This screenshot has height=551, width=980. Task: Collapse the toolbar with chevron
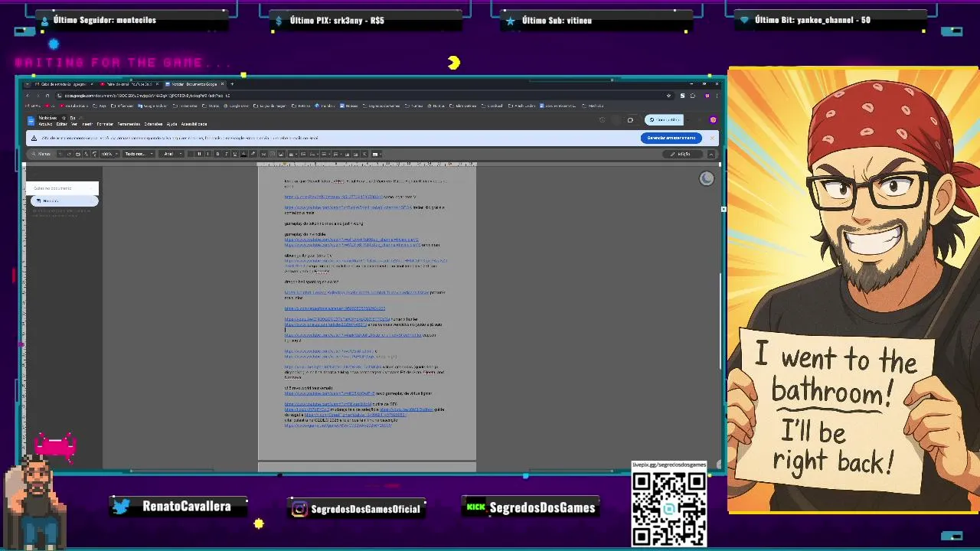(710, 154)
